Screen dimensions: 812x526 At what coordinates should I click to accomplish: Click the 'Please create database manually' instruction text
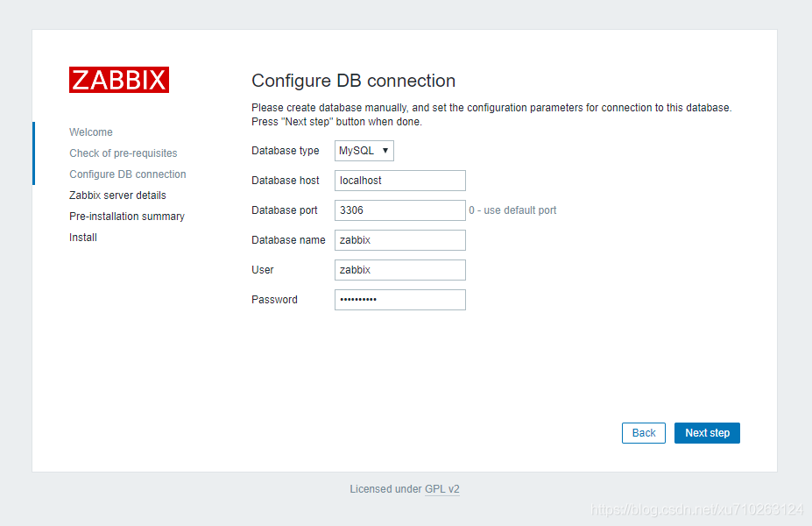[491, 115]
